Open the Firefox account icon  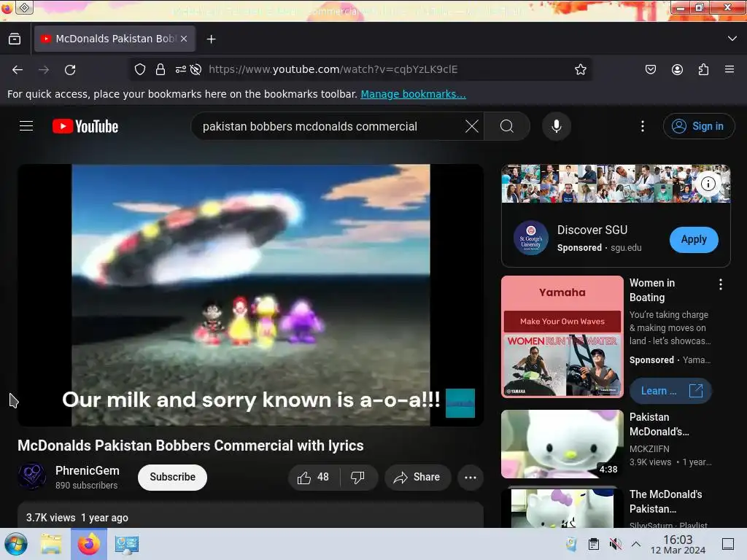pyautogui.click(x=677, y=69)
